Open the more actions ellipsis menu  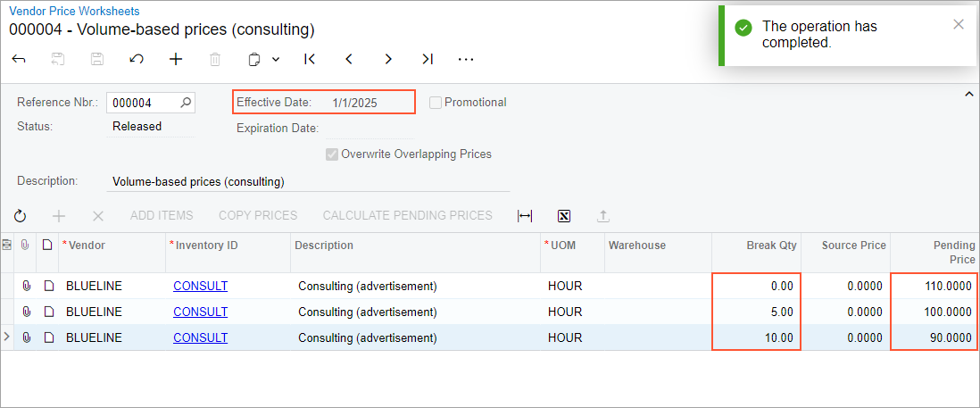click(x=466, y=59)
